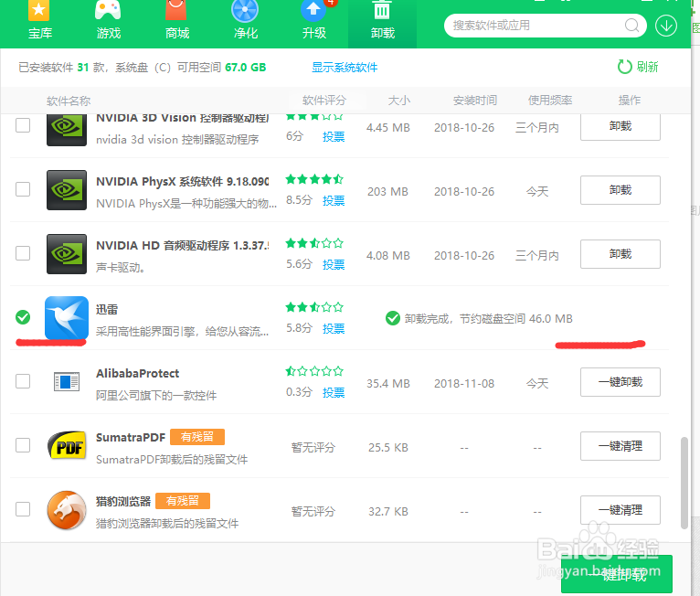700x596 pixels.
Task: Click the 迅雷 bird icon
Action: pyautogui.click(x=67, y=318)
